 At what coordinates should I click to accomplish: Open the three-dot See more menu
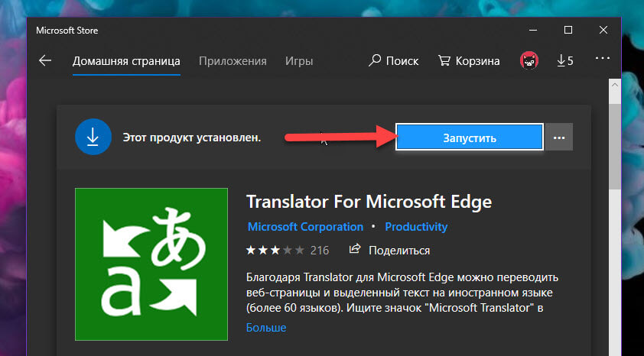point(603,60)
